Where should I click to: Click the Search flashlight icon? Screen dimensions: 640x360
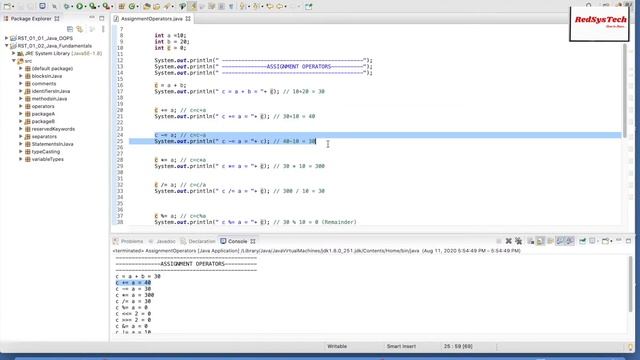click(x=167, y=6)
